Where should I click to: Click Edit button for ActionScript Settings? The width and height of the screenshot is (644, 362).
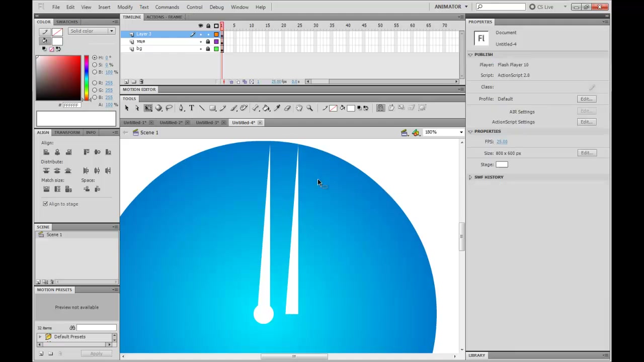coord(587,122)
